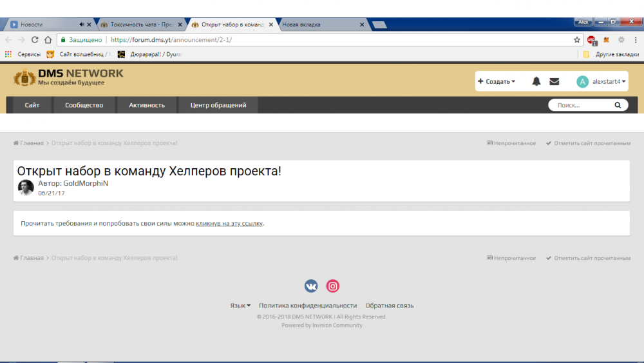Click the browser forward arrow
This screenshot has height=363, width=644.
21,40
